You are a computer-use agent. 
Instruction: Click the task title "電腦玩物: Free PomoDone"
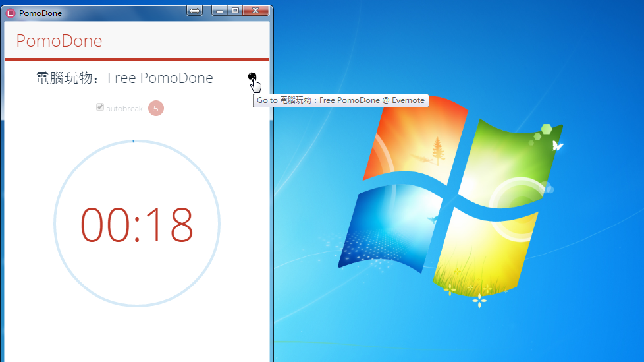tap(124, 78)
